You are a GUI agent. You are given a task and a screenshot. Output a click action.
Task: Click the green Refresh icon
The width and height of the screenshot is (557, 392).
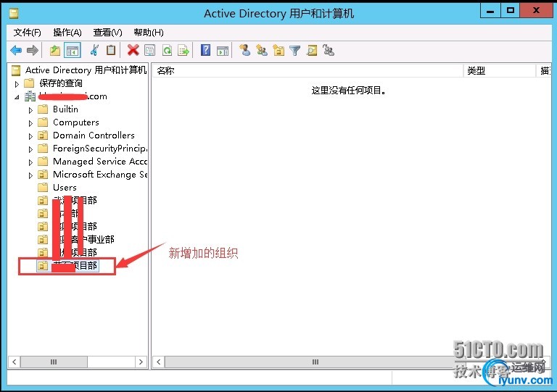(x=167, y=51)
